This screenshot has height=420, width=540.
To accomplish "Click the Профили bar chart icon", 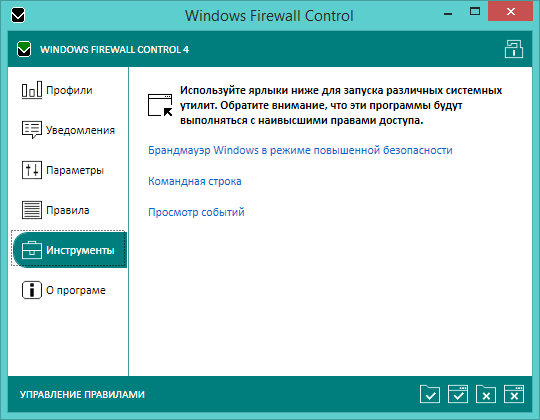I will pos(32,90).
